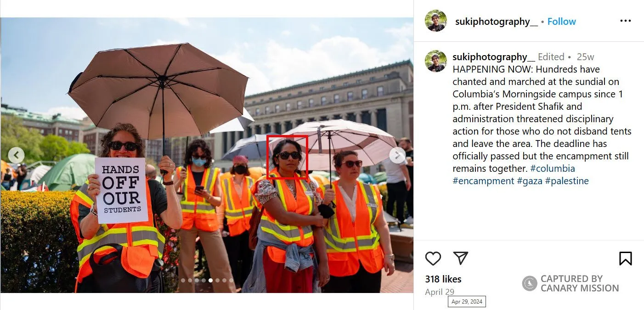644x310 pixels.
Task: Open the #palestine hashtag
Action: (x=567, y=181)
